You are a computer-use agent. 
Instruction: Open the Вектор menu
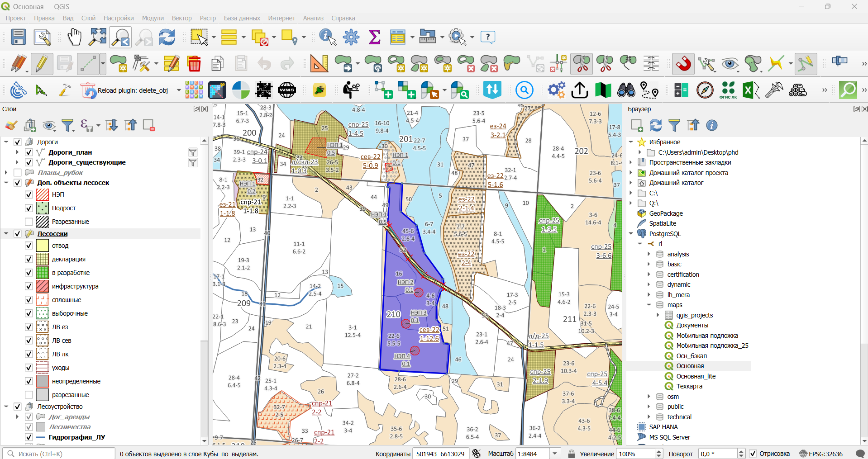click(x=182, y=18)
